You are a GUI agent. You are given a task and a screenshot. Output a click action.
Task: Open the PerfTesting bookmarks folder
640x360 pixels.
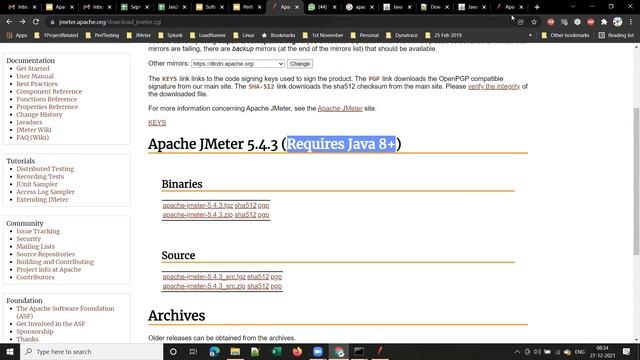(x=102, y=36)
